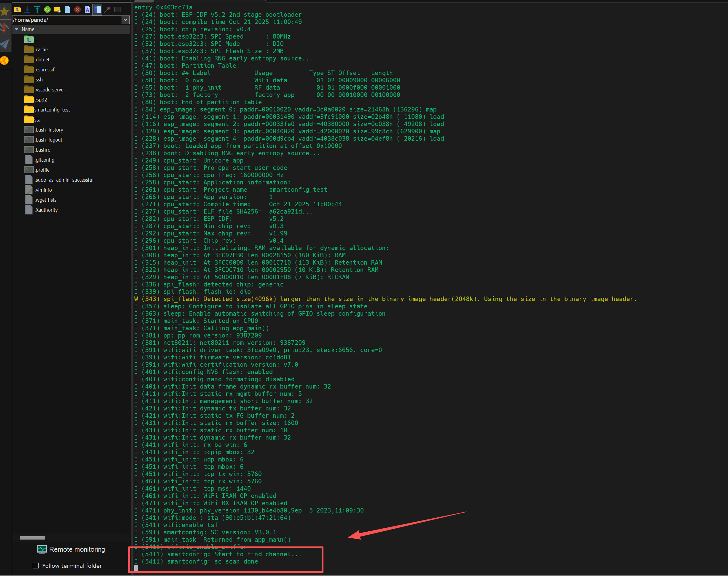Expand the /home/panda/ path dropdown
Viewport: 728px width, 576px height.
[x=125, y=20]
